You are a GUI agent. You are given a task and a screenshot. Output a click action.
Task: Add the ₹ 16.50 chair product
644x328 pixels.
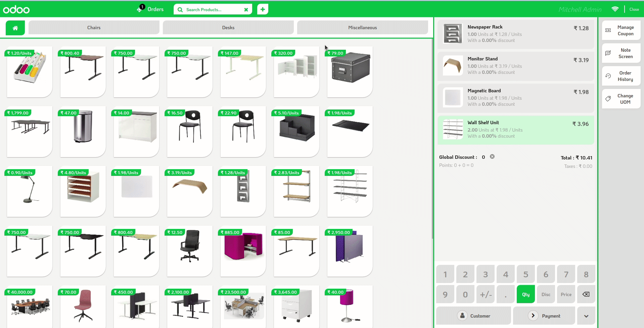(x=190, y=132)
